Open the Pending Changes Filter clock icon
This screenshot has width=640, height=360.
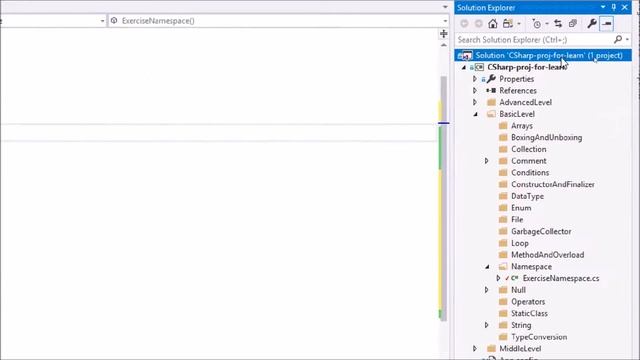[537, 24]
